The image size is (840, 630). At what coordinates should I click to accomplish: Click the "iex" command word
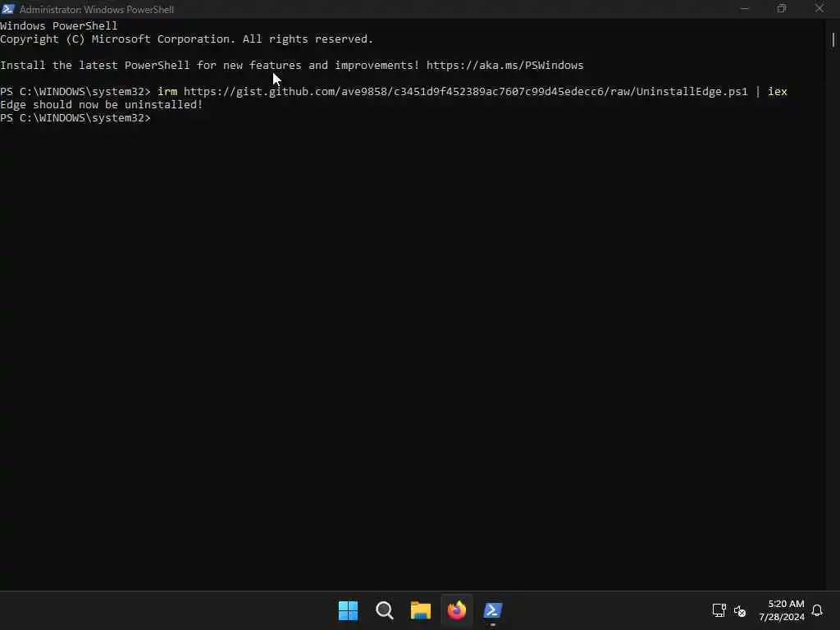point(778,92)
